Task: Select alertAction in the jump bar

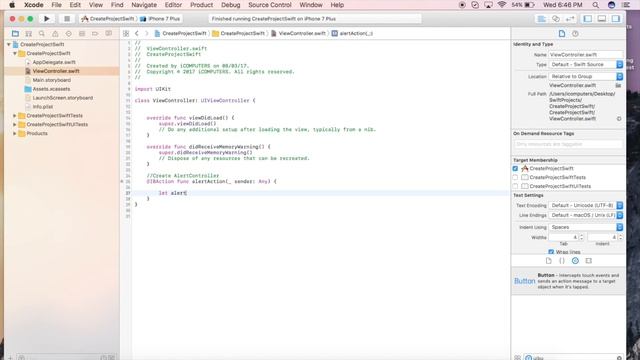Action: (x=352, y=33)
